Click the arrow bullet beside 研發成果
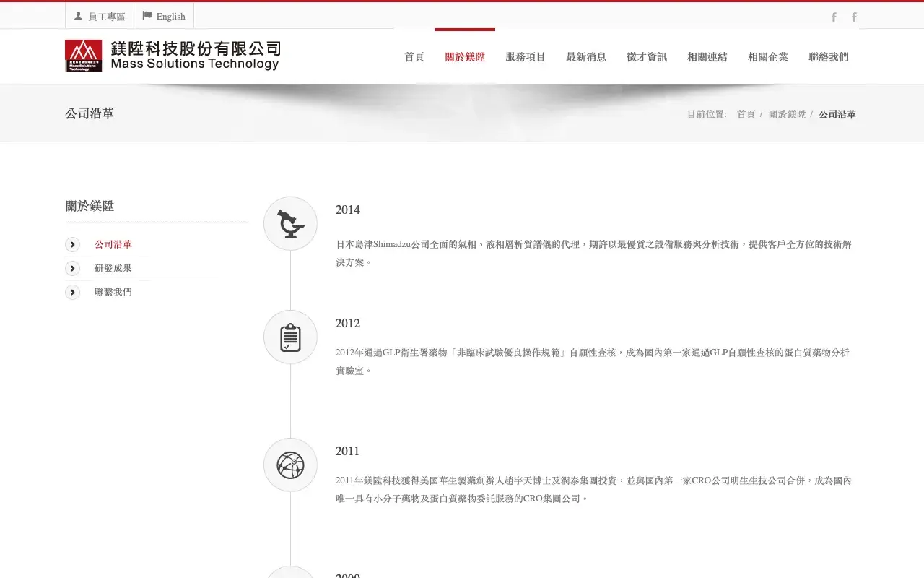The image size is (924, 578). tap(72, 269)
